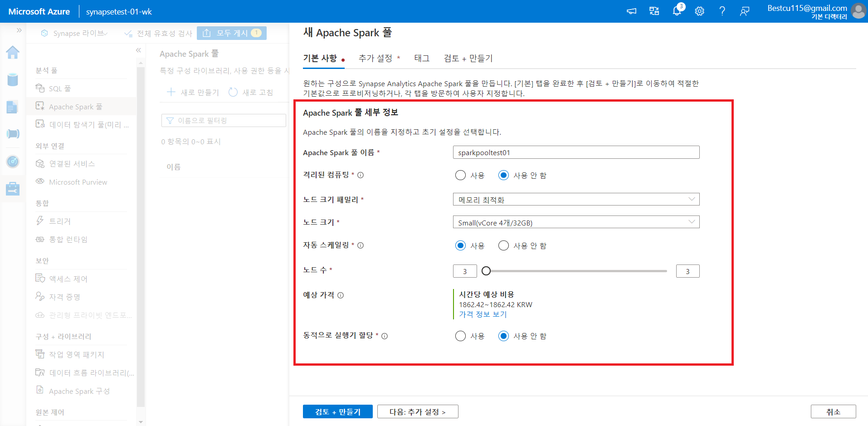Disable 자동 스케일링 with 사용 안 함
This screenshot has width=868, height=426.
click(503, 245)
